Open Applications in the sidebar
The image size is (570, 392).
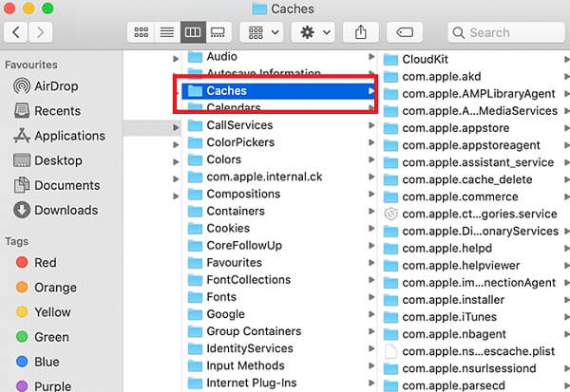(x=59, y=136)
